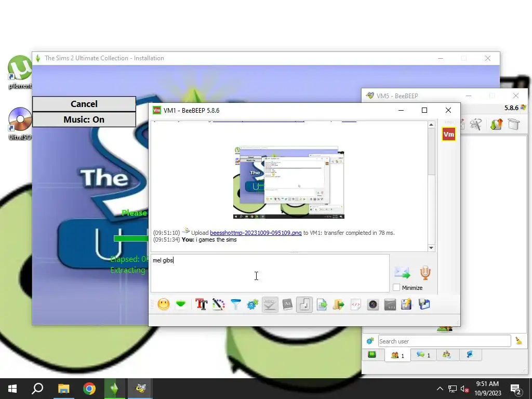Switch to the green screen tab in VM5 BeeBEEP
Viewport: 532px width, 399px height.
pos(372,355)
